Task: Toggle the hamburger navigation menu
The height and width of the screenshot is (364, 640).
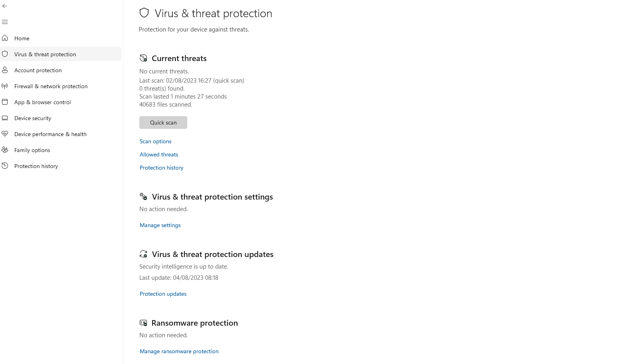Action: tap(5, 22)
